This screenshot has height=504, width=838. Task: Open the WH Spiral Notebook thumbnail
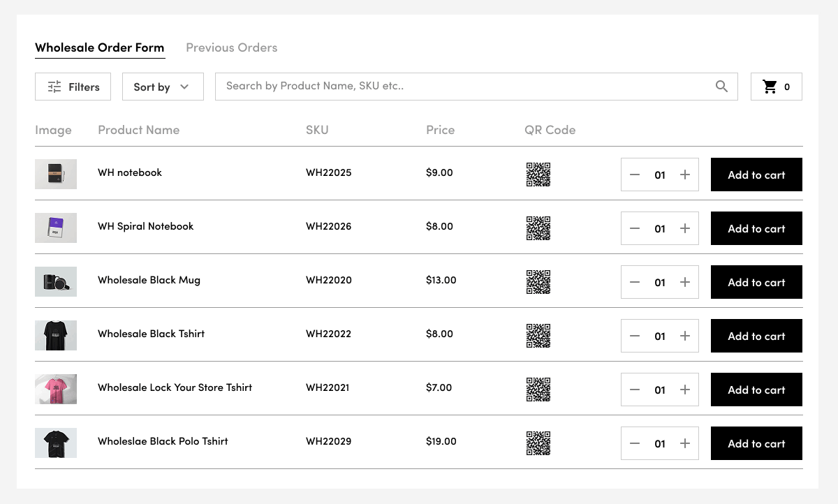pyautogui.click(x=56, y=228)
